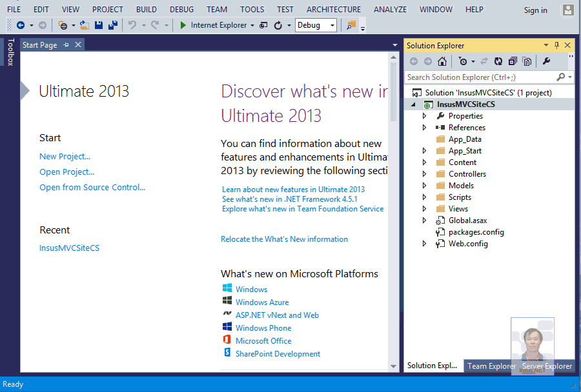Select the packages.config file
The image size is (581, 392).
(476, 232)
